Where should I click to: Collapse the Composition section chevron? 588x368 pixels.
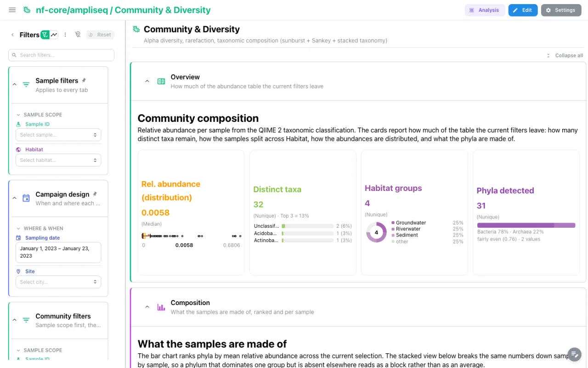[x=147, y=307]
